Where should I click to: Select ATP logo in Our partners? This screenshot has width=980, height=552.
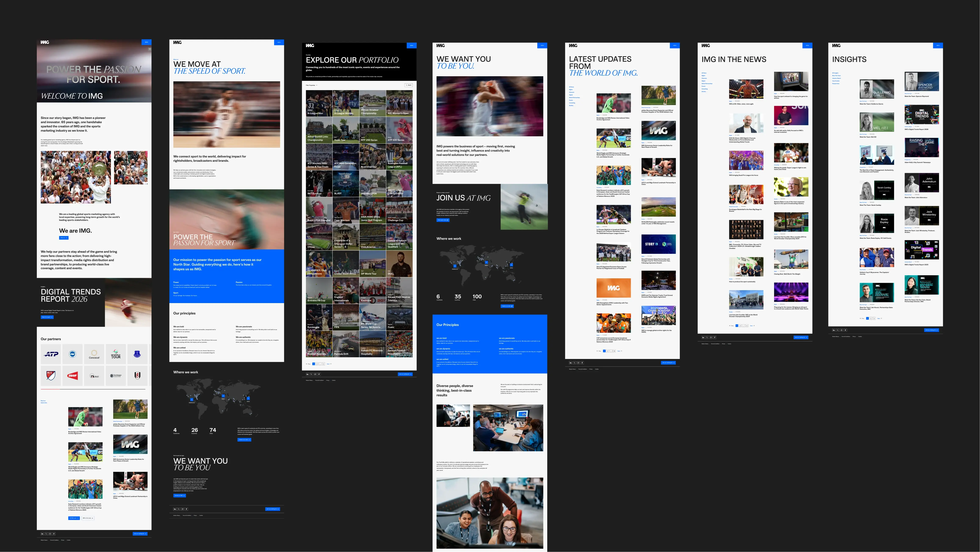(51, 354)
